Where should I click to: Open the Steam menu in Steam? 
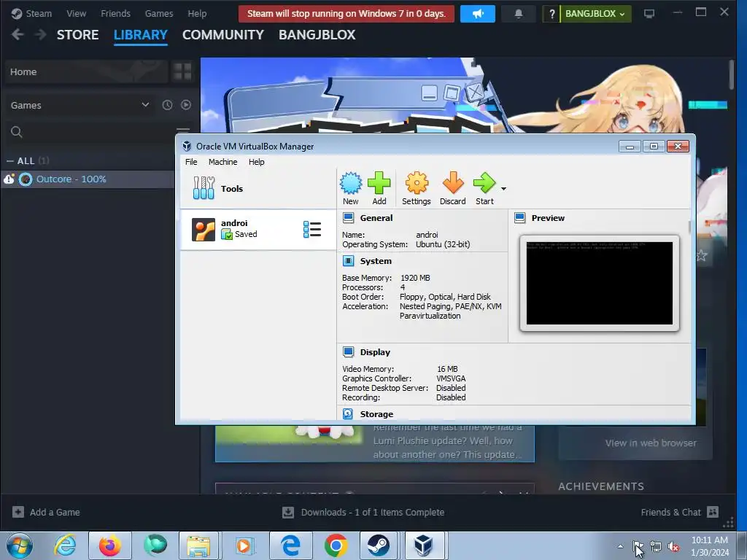[x=31, y=13]
